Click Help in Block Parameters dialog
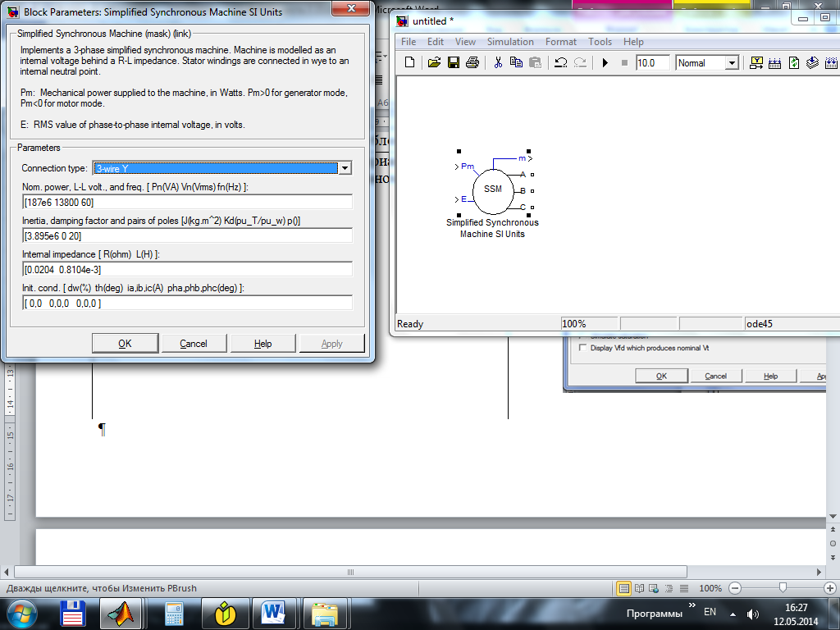Viewport: 840px width, 630px height. (262, 344)
